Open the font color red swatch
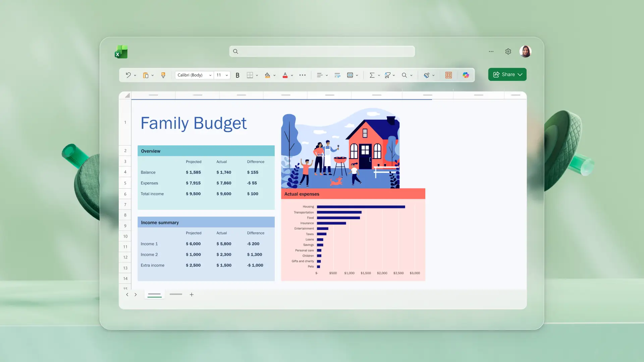The image size is (644, 362). click(x=285, y=75)
